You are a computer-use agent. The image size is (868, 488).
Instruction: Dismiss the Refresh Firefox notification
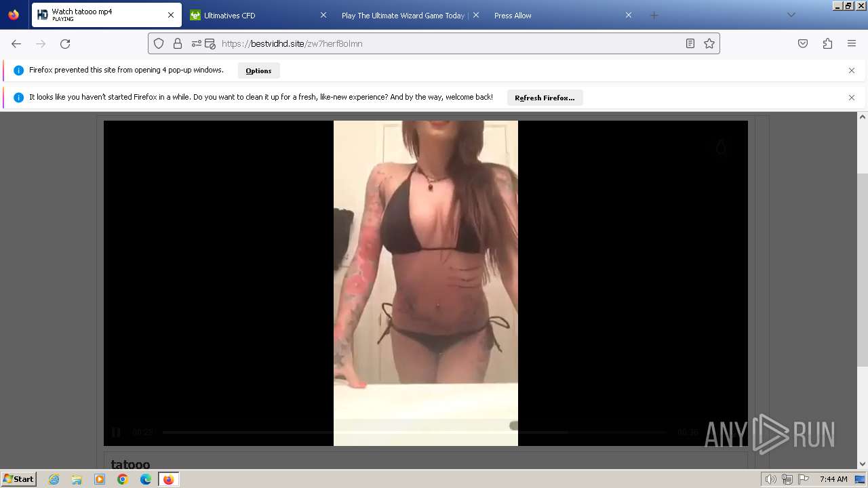pyautogui.click(x=852, y=98)
